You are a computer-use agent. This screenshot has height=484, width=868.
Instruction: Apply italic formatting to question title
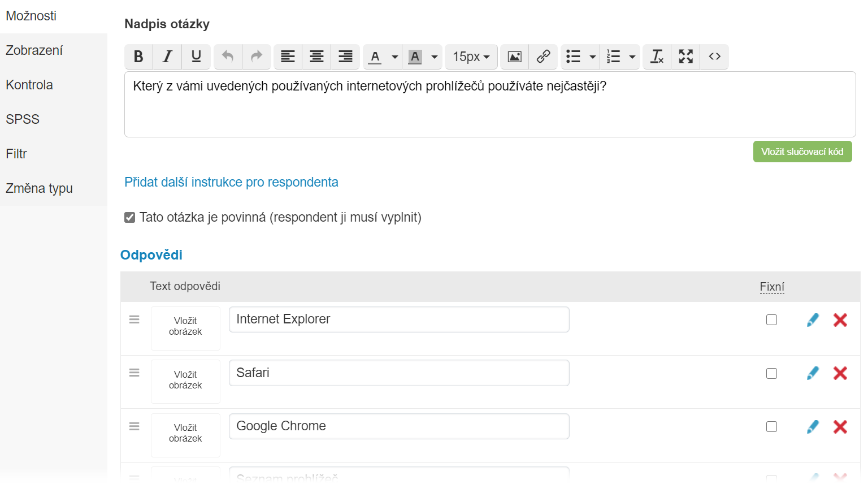pyautogui.click(x=167, y=57)
